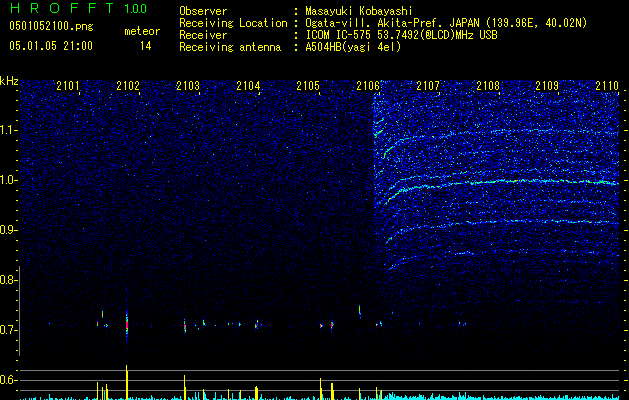Click the 0.7 kHz frequency label

(x=9, y=330)
